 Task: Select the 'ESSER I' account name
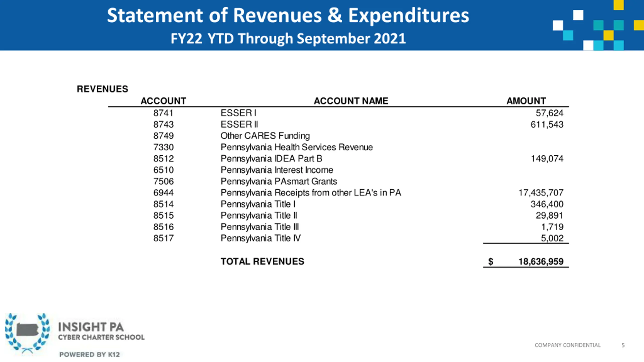click(x=238, y=113)
